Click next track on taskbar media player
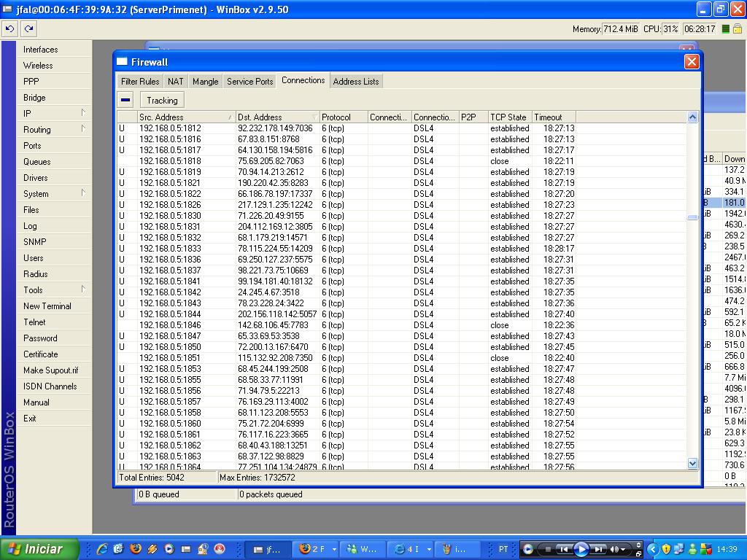Screen dimensions: 747x560 coord(598,549)
